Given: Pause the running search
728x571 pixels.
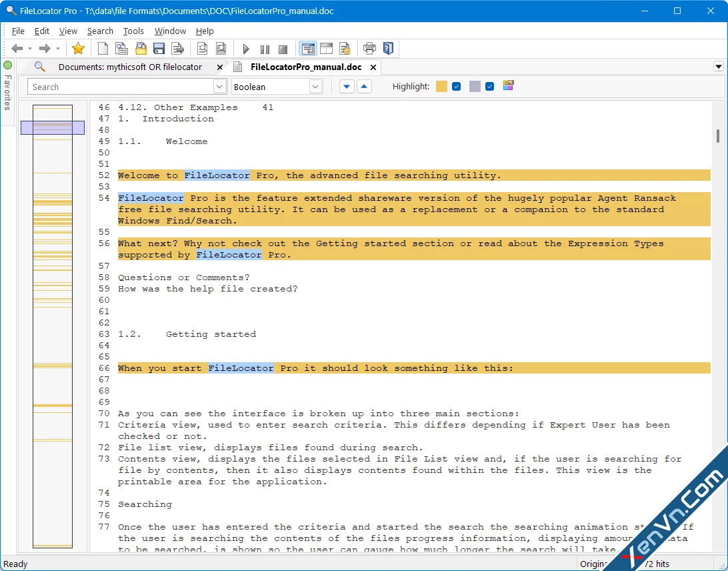Looking at the screenshot, I should [x=265, y=49].
